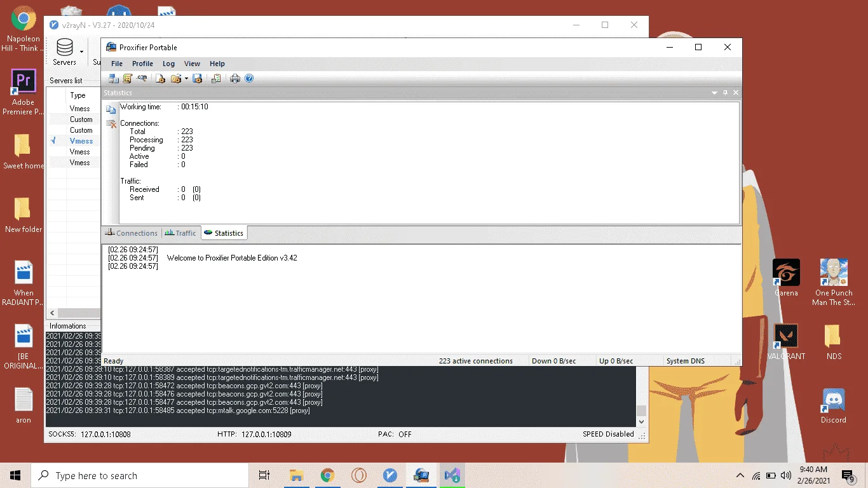Click the Servers icon in v2rayN
Image resolution: width=868 pixels, height=488 pixels.
pyautogui.click(x=64, y=51)
